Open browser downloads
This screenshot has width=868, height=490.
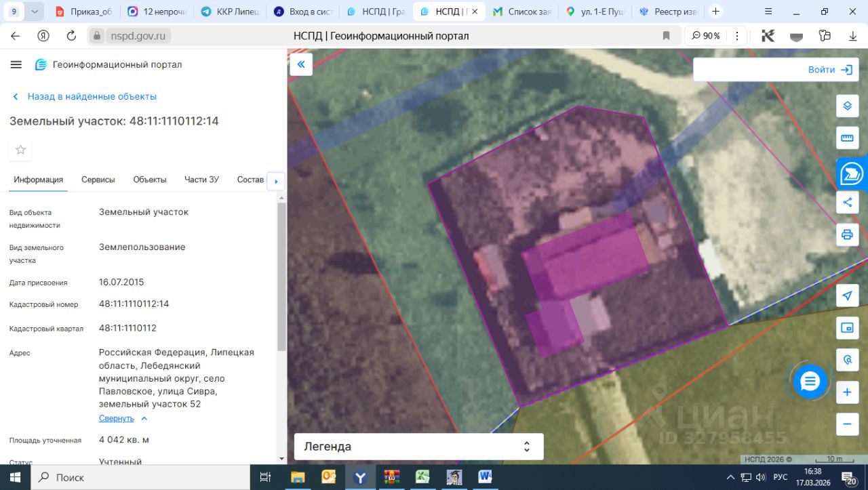point(853,36)
